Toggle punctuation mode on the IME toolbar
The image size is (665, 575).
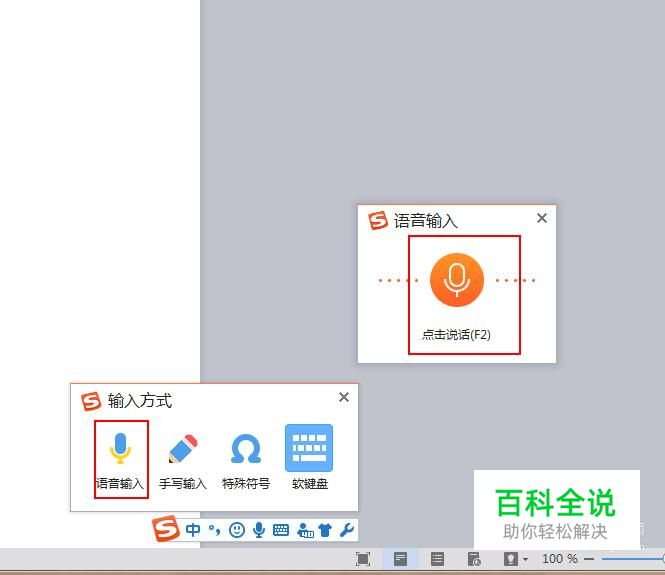pos(215,530)
